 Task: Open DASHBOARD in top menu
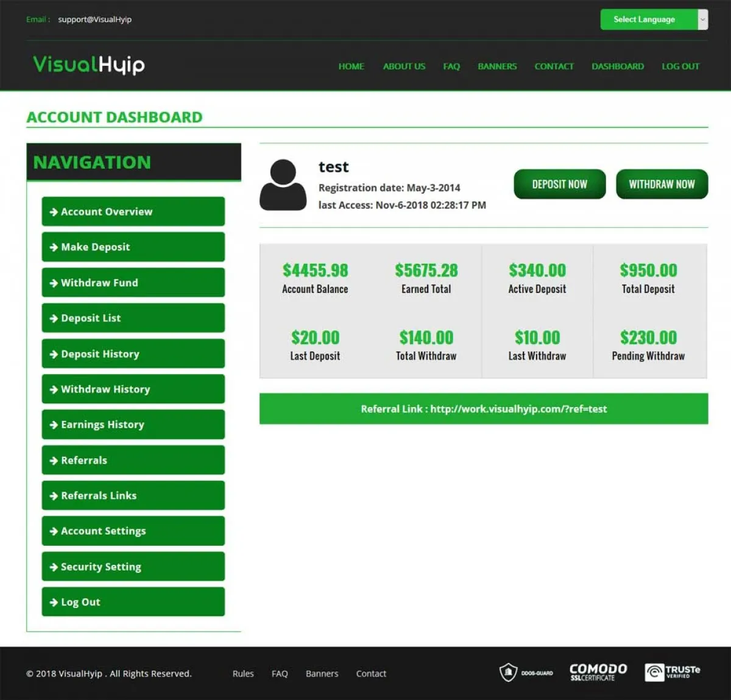(618, 66)
